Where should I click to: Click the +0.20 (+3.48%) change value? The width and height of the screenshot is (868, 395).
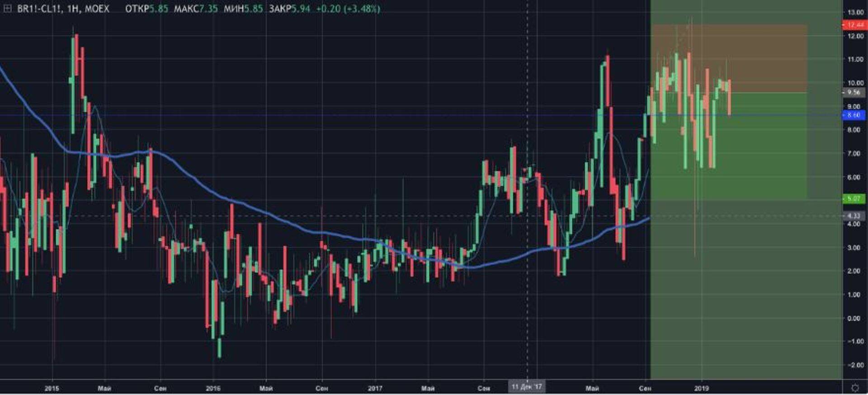click(348, 9)
